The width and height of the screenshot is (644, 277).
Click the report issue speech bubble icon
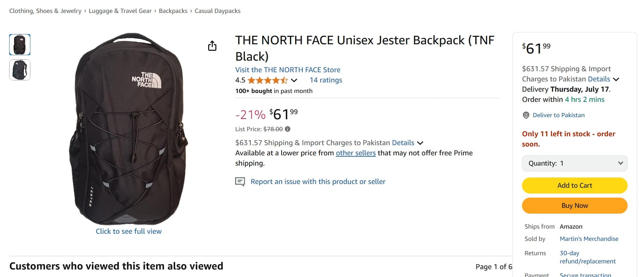pyautogui.click(x=240, y=182)
